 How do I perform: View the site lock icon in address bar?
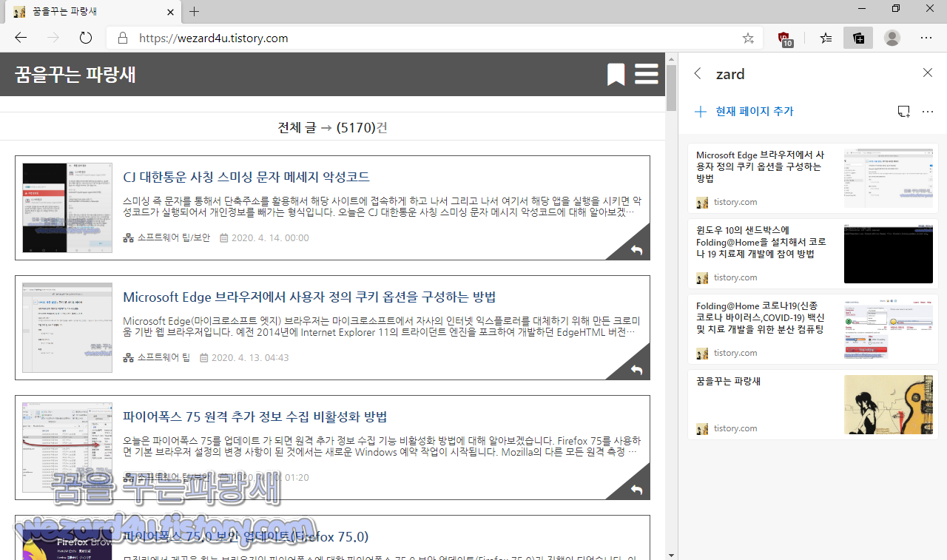(123, 38)
